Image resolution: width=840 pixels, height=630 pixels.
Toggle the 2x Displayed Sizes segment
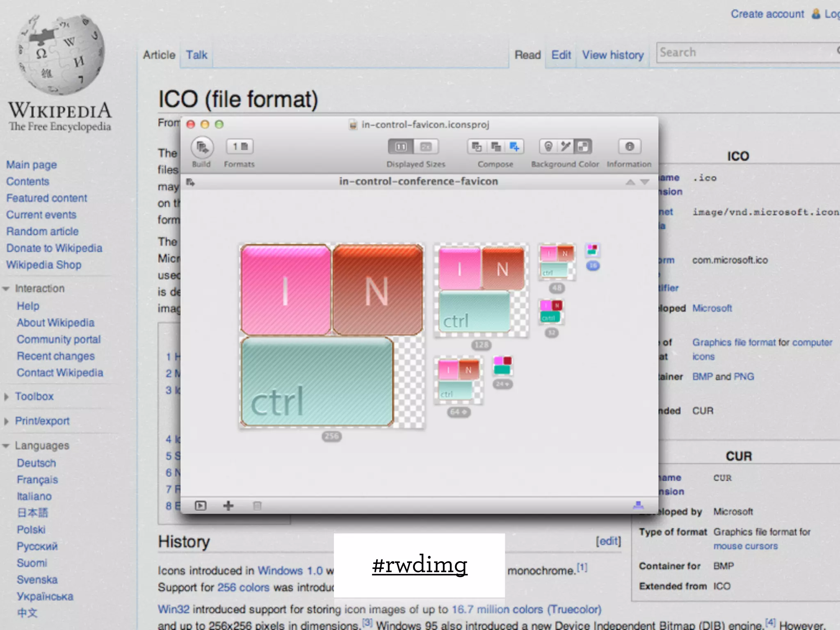pos(426,146)
